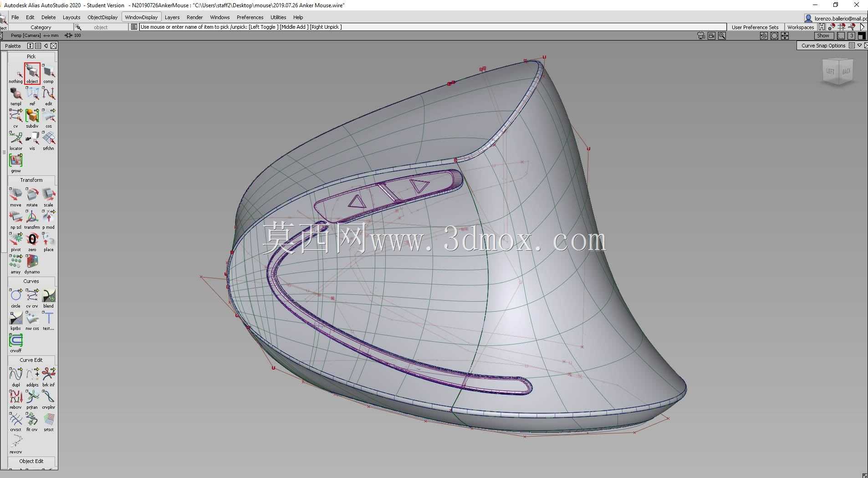Open the Curve Snap Options menu icon
Viewport: 868px width, 478px height.
click(852, 46)
